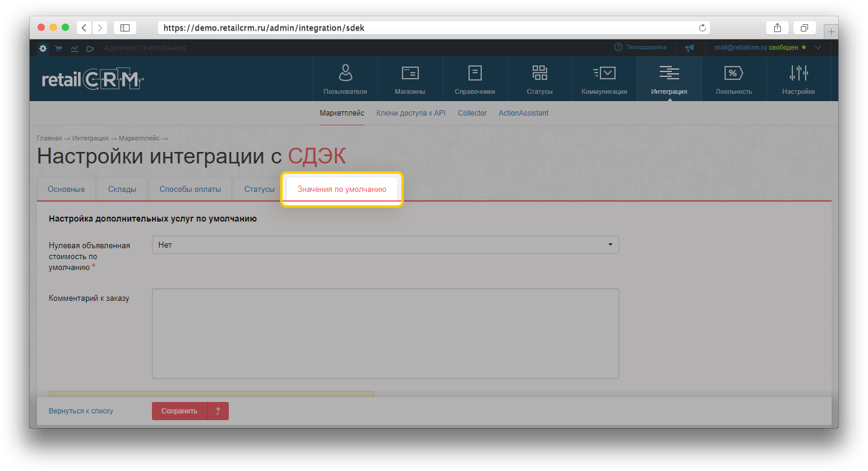Click the analytics chart icon in top bar
Image resolution: width=868 pixels, height=471 pixels.
[x=74, y=48]
